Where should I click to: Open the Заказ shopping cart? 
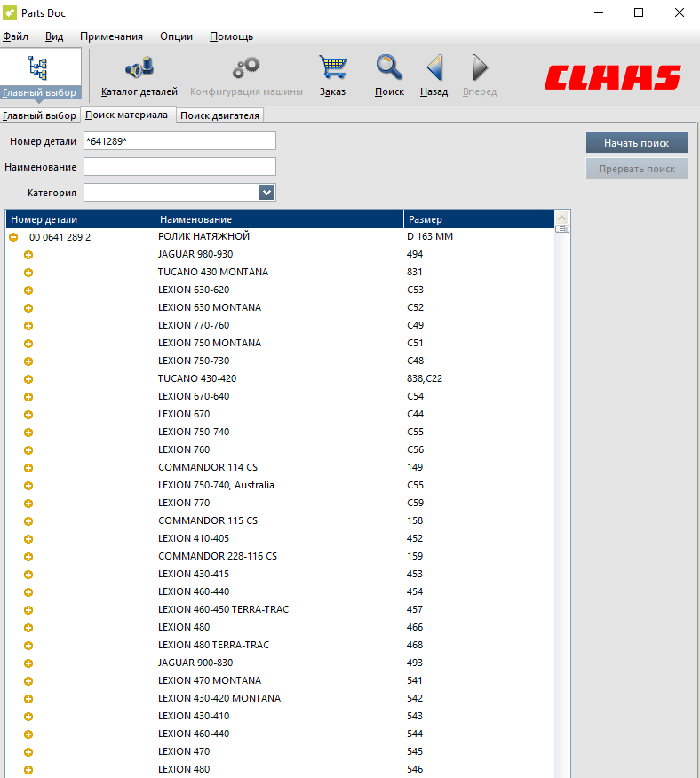[x=332, y=67]
